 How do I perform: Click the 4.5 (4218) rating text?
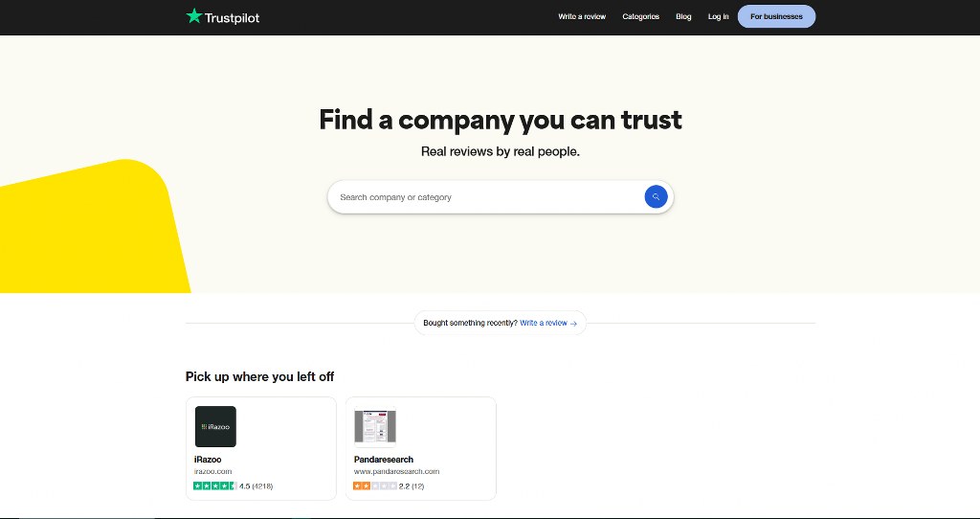(x=256, y=485)
